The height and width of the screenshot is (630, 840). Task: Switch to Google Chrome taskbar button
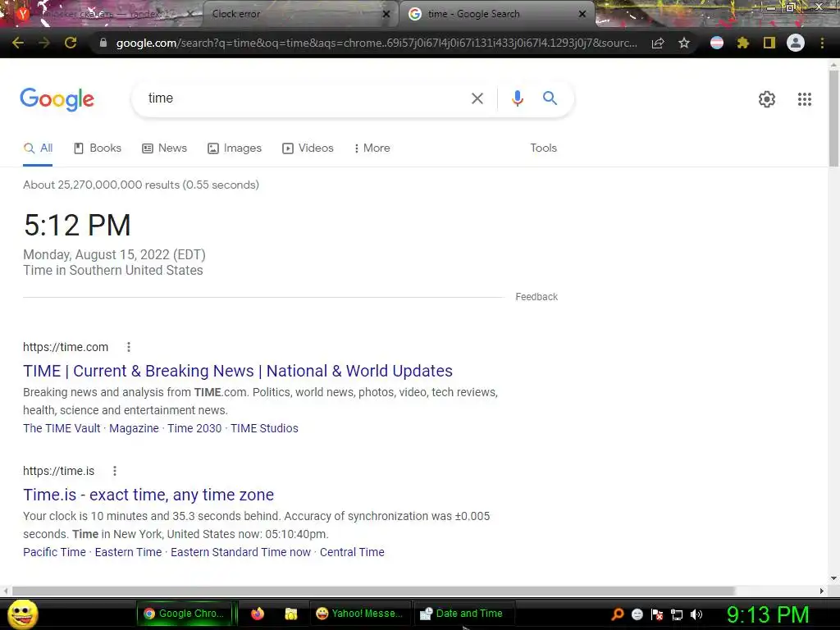pyautogui.click(x=185, y=614)
